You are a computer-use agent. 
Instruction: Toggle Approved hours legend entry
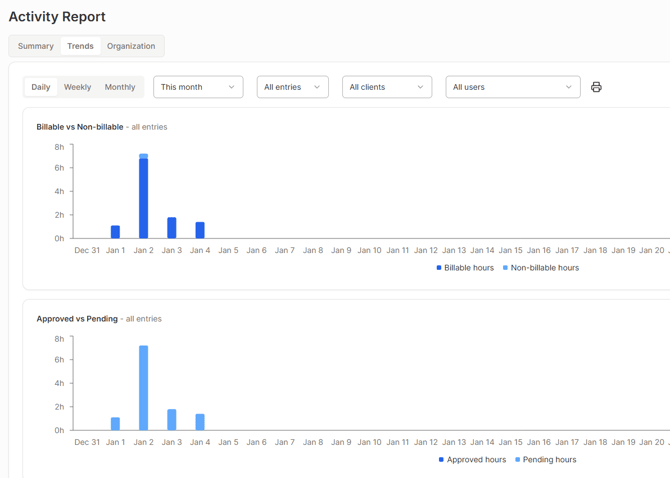tap(472, 460)
